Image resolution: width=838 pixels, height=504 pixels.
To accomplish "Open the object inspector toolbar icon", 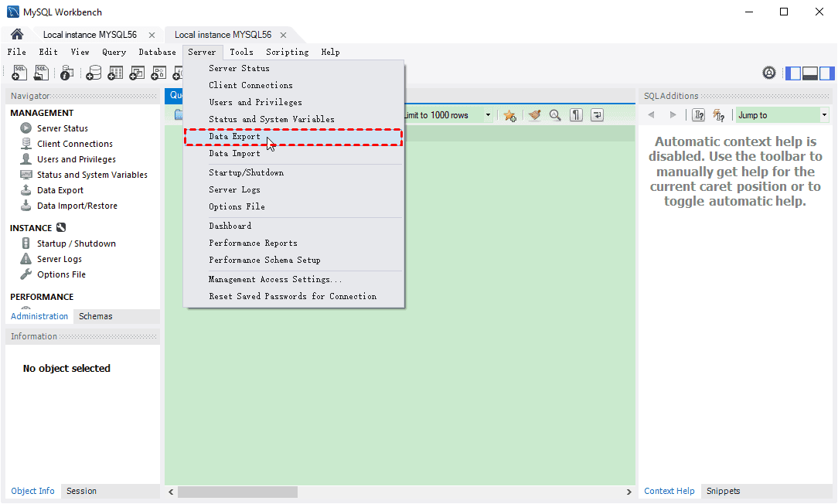I will pyautogui.click(x=67, y=73).
